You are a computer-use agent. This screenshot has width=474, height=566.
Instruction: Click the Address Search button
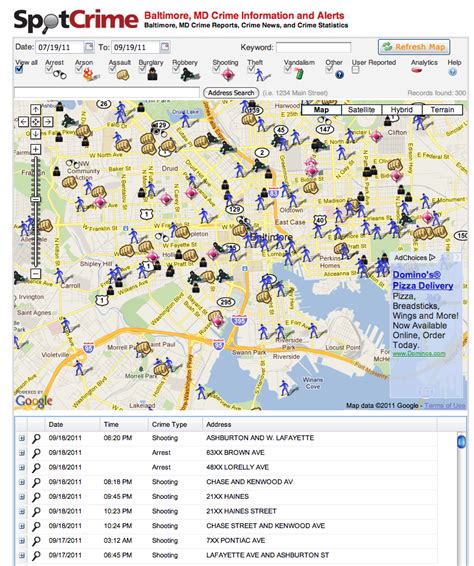pos(231,93)
